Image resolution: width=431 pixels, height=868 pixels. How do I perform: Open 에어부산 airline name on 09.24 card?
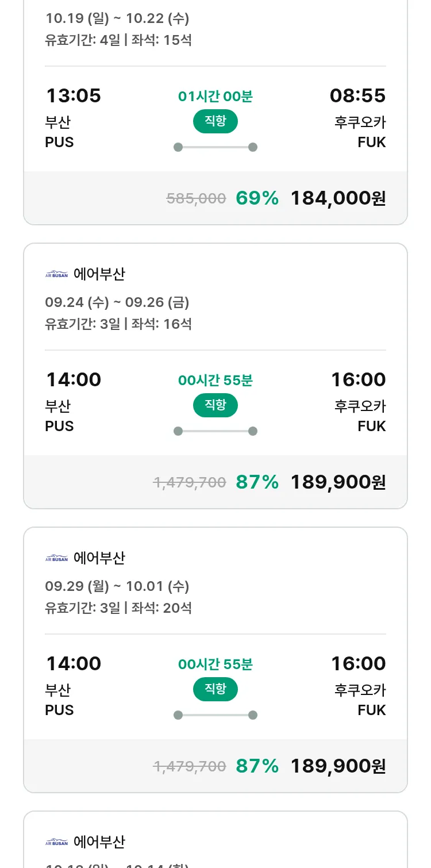click(99, 274)
